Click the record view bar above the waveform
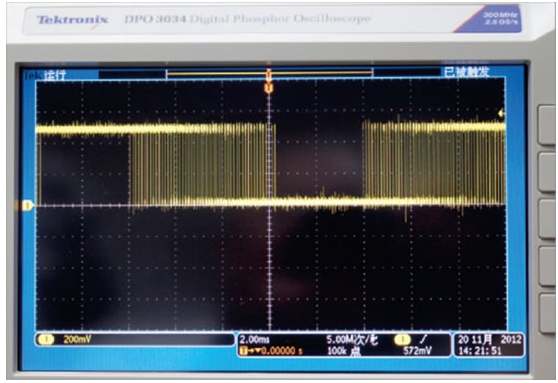 point(269,74)
